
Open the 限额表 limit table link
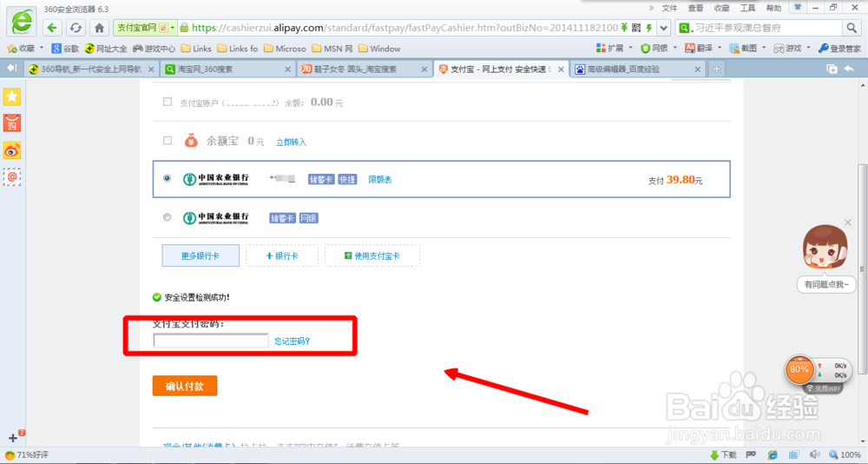380,179
